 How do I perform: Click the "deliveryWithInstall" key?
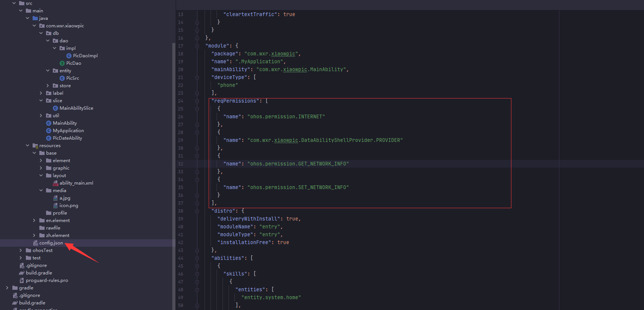[x=249, y=219]
